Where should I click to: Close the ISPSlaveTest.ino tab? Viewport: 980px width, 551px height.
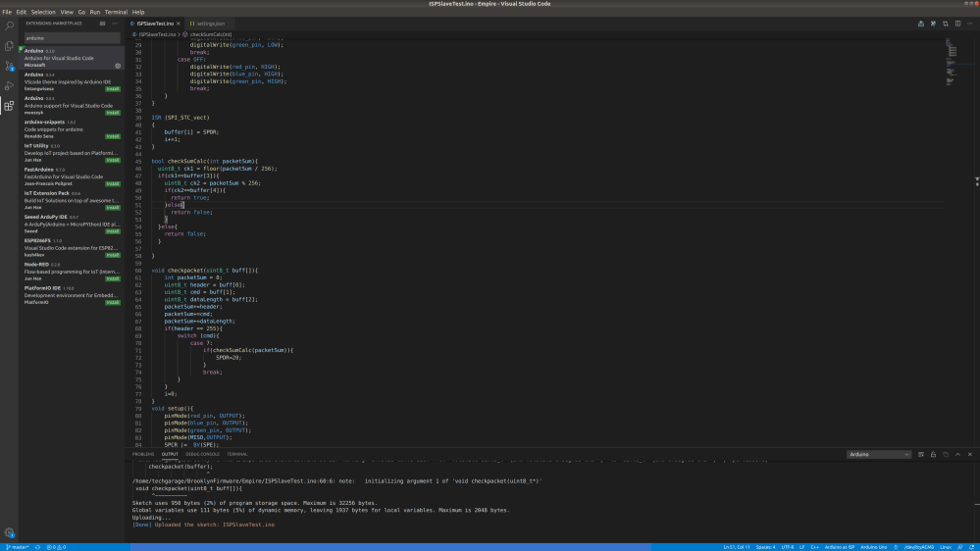coord(179,24)
